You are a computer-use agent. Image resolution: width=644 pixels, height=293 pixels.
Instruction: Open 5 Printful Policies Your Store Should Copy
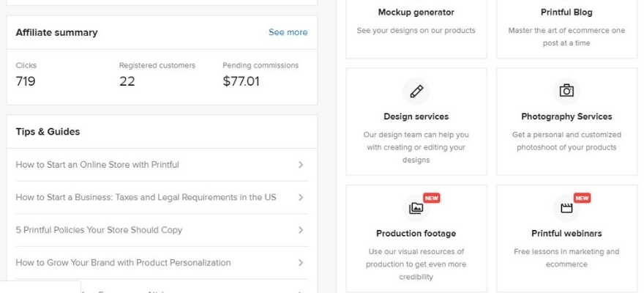99,230
